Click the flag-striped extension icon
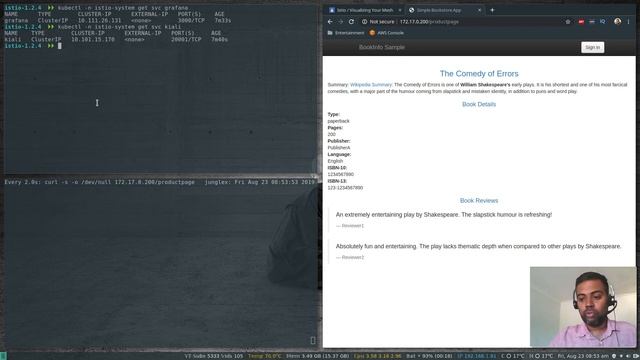The height and width of the screenshot is (360, 640). 592,22
